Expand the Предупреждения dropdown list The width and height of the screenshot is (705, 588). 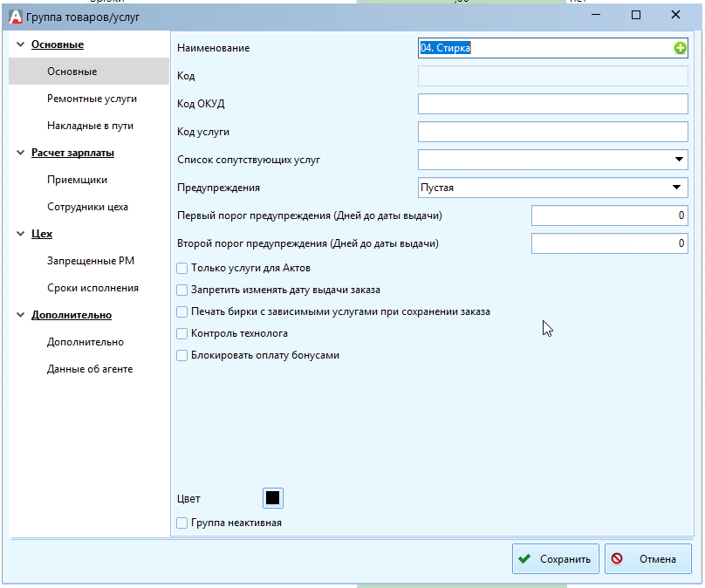679,188
